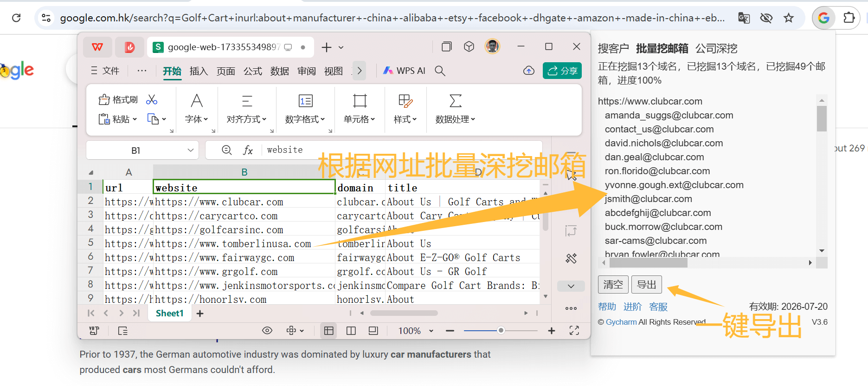Enter full screen with expand icon

(574, 331)
